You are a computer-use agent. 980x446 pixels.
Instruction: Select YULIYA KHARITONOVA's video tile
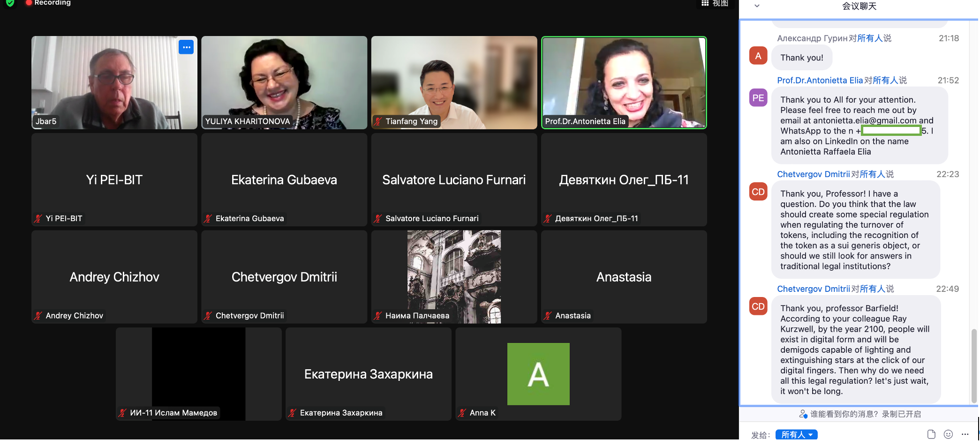point(284,82)
